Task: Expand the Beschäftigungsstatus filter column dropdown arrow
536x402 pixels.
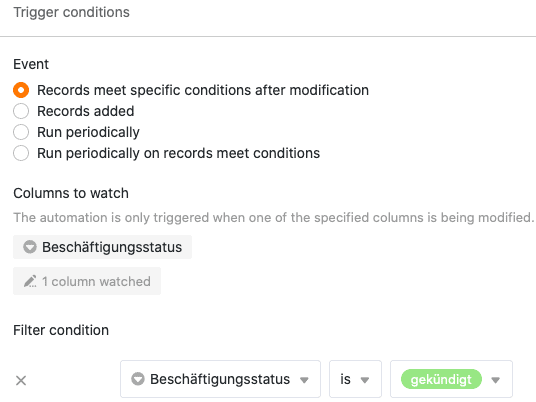Action: coord(304,380)
